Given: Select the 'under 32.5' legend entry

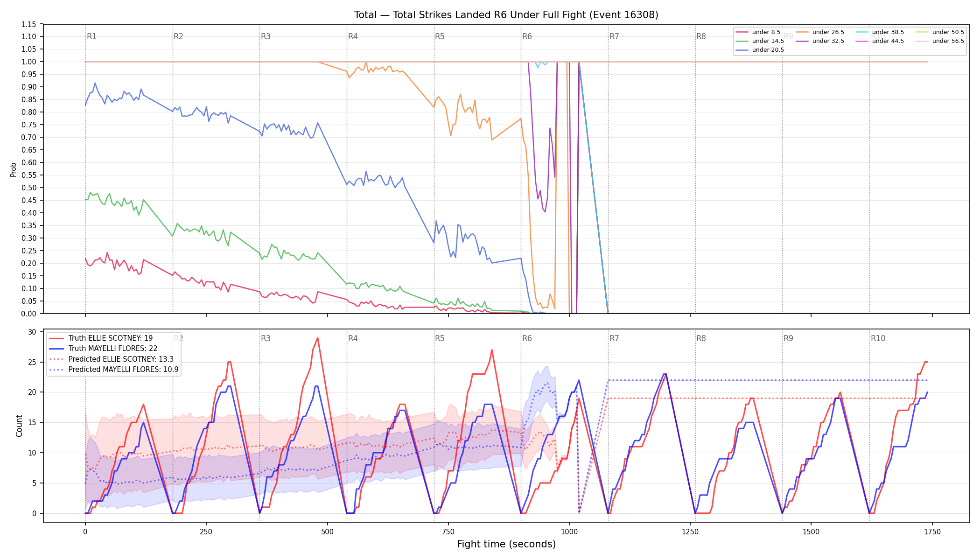Looking at the screenshot, I should pos(820,41).
